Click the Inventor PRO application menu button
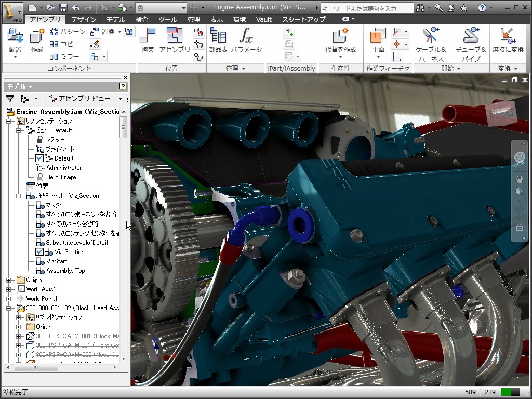 [13, 12]
